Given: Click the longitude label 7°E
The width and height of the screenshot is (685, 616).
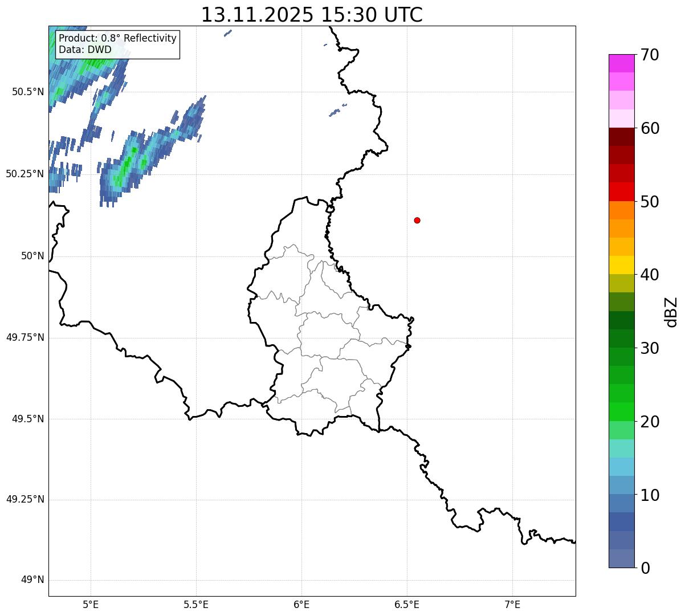Looking at the screenshot, I should pos(512,605).
